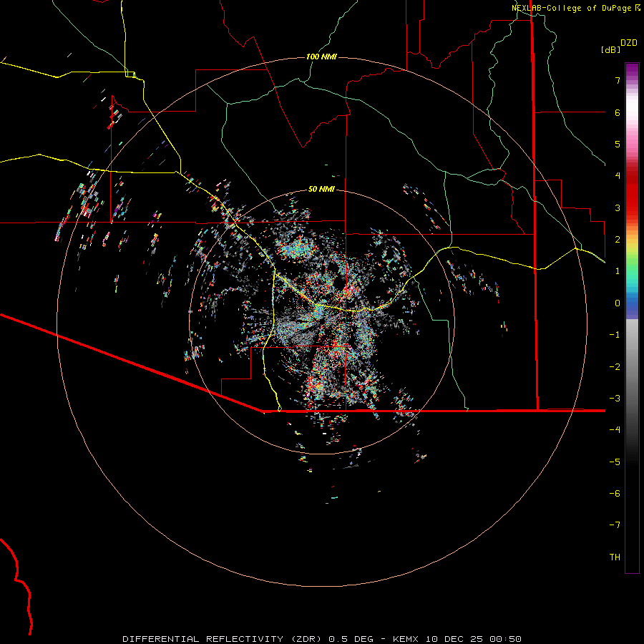Click the "7" value on the dB scale
The width and height of the screenshot is (644, 644).
pos(618,80)
